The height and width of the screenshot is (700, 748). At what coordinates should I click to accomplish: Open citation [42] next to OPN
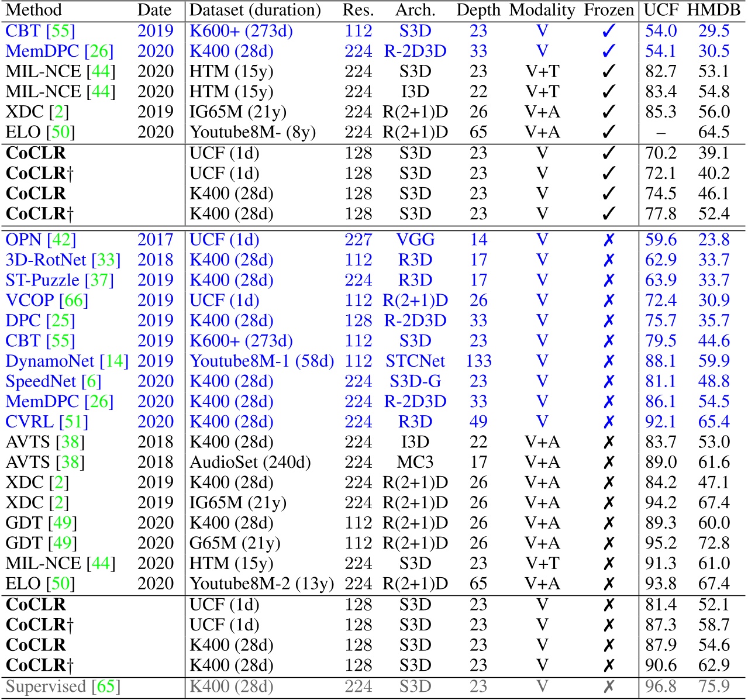tap(62, 240)
